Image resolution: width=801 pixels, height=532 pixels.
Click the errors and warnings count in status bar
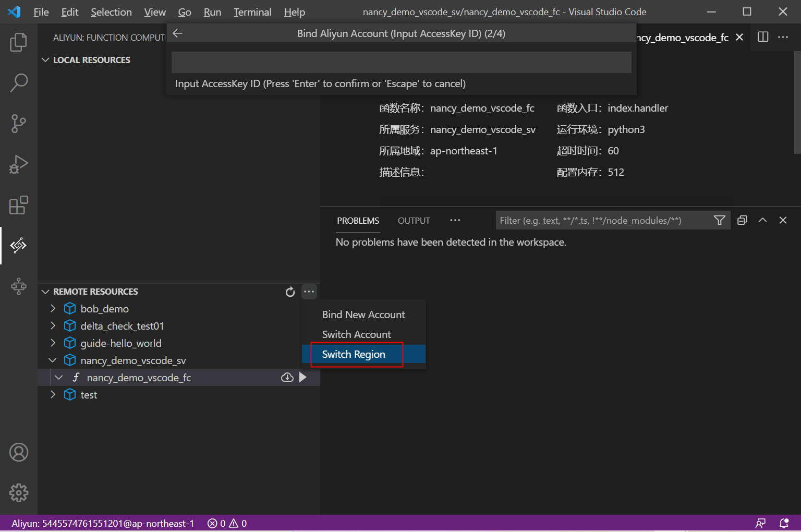pos(227,523)
